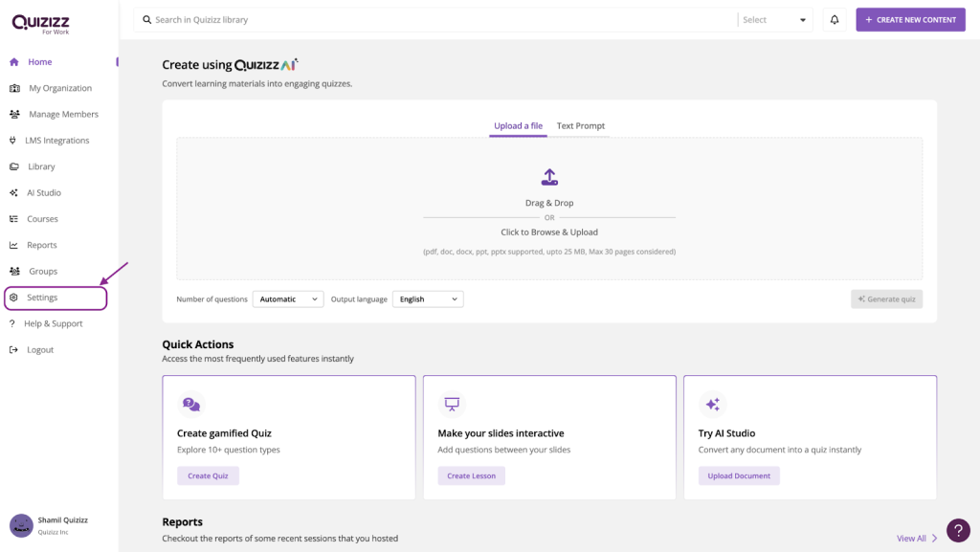This screenshot has height=552, width=980.
Task: Open the purple help question mark bubble
Action: [958, 530]
